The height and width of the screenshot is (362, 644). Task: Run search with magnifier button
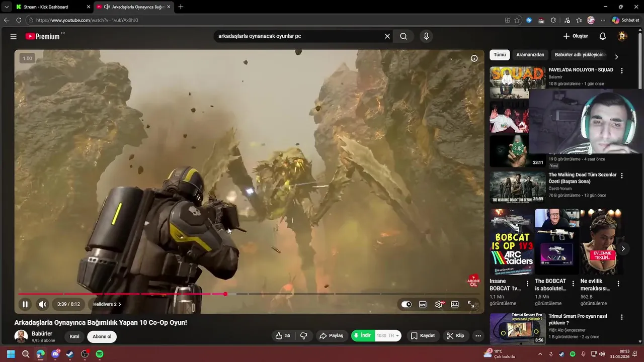[404, 36]
